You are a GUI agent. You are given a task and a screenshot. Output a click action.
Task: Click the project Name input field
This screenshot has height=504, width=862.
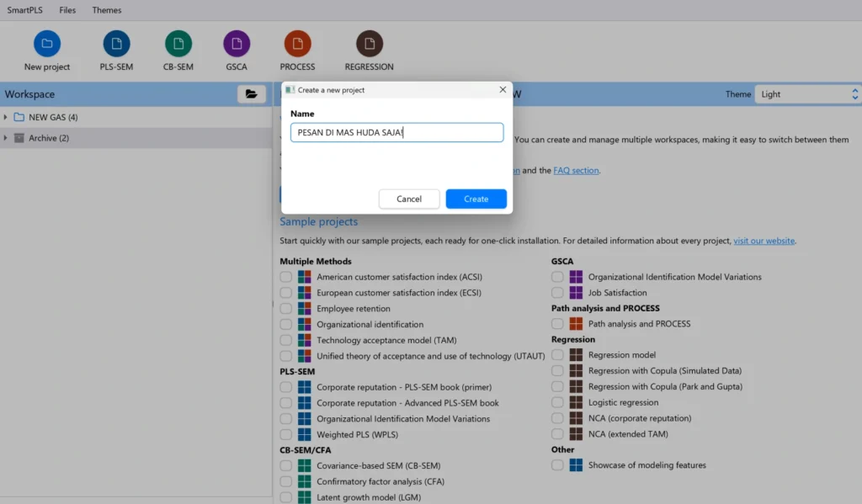click(x=397, y=132)
